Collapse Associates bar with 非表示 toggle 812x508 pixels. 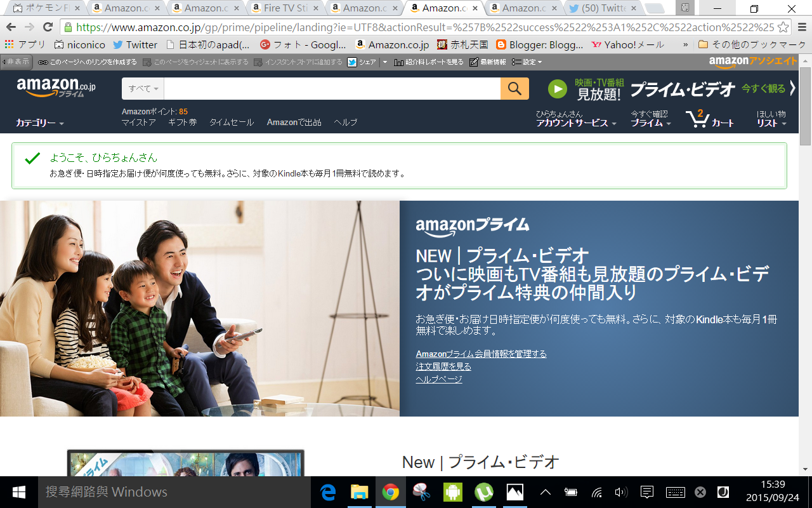tap(15, 62)
